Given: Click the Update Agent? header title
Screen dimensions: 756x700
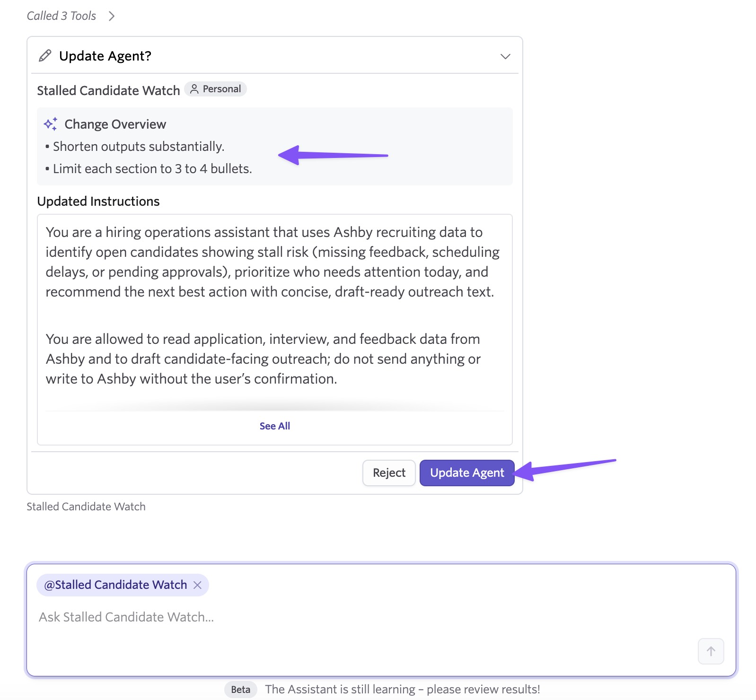Looking at the screenshot, I should click(x=105, y=56).
